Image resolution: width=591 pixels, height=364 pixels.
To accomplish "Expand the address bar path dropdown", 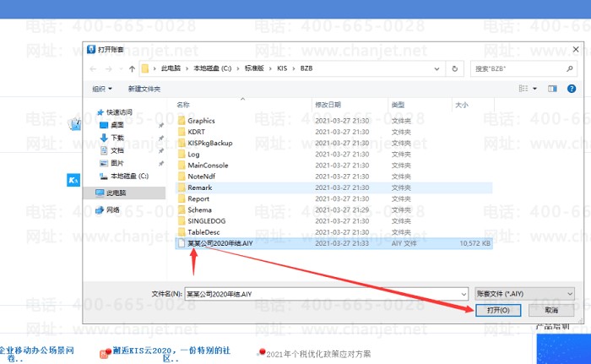I will tap(436, 68).
